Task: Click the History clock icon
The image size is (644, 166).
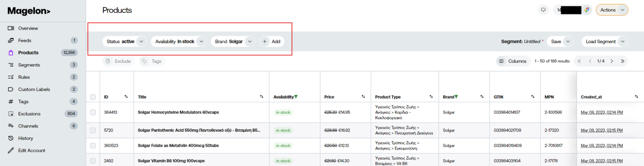Action: [x=11, y=138]
